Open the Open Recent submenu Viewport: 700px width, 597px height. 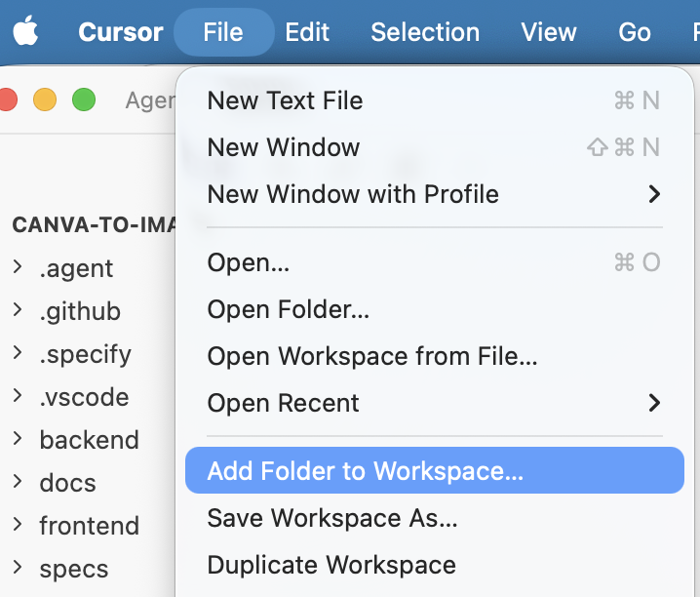pyautogui.click(x=435, y=403)
